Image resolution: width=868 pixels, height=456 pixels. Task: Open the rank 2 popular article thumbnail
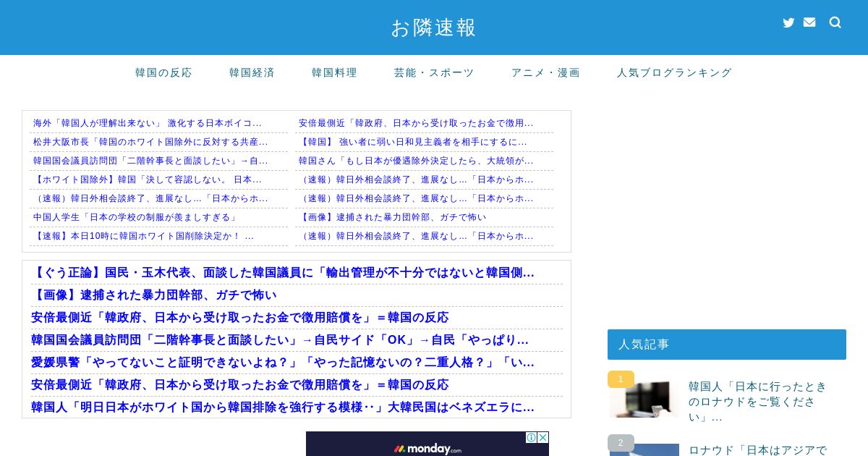point(644,449)
